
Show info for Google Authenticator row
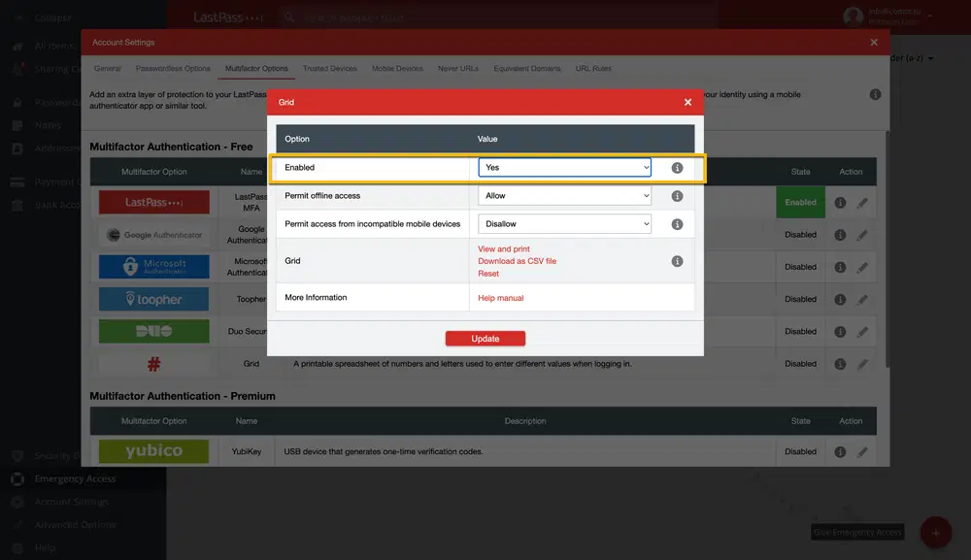point(840,235)
